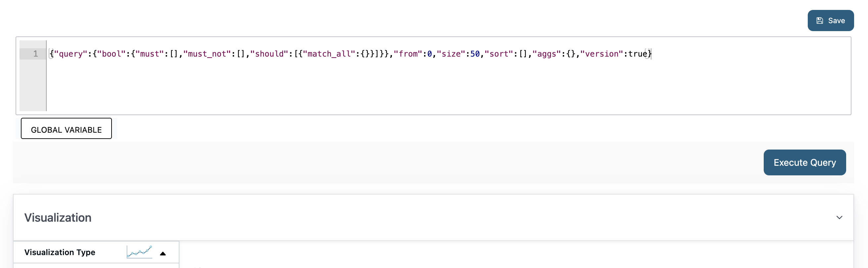
Task: Click the Save button label
Action: click(x=836, y=21)
